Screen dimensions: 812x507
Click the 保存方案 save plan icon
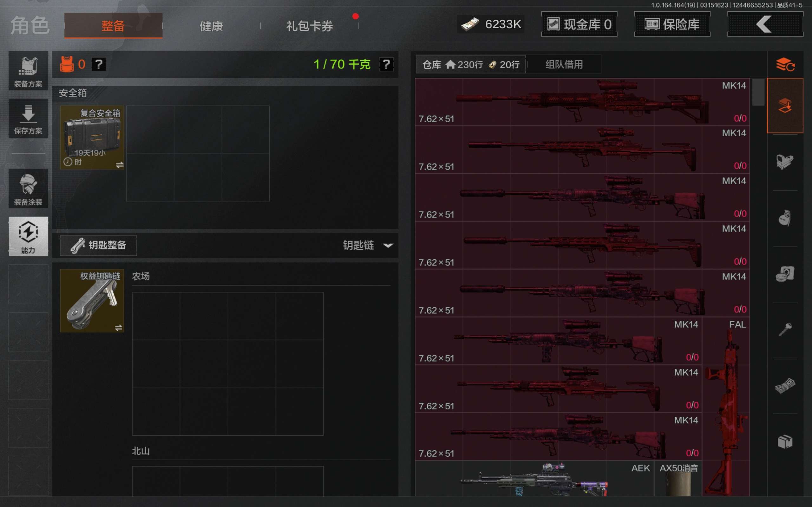[x=28, y=119]
